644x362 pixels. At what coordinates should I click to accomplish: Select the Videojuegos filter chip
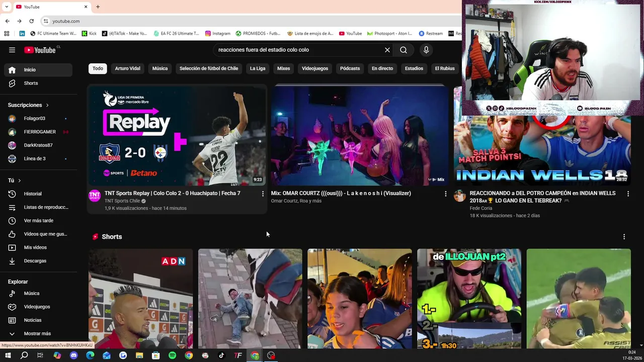click(x=315, y=68)
